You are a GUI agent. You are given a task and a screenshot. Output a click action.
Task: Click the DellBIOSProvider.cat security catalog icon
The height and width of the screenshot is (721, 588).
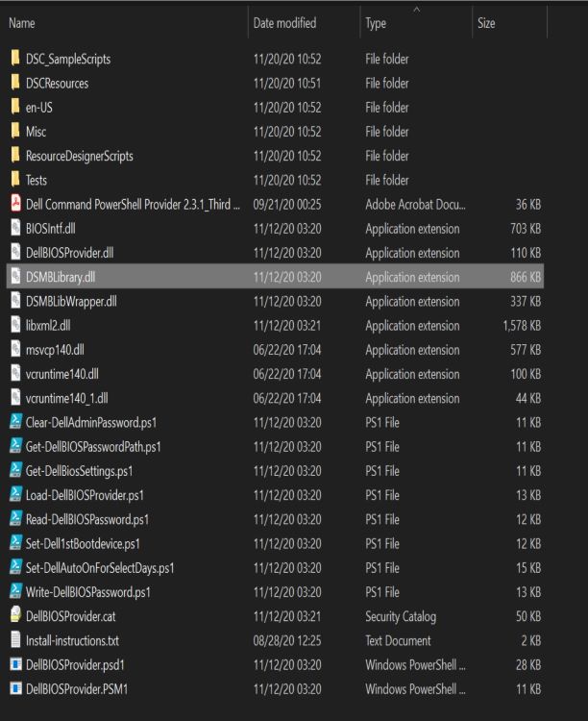(15, 616)
